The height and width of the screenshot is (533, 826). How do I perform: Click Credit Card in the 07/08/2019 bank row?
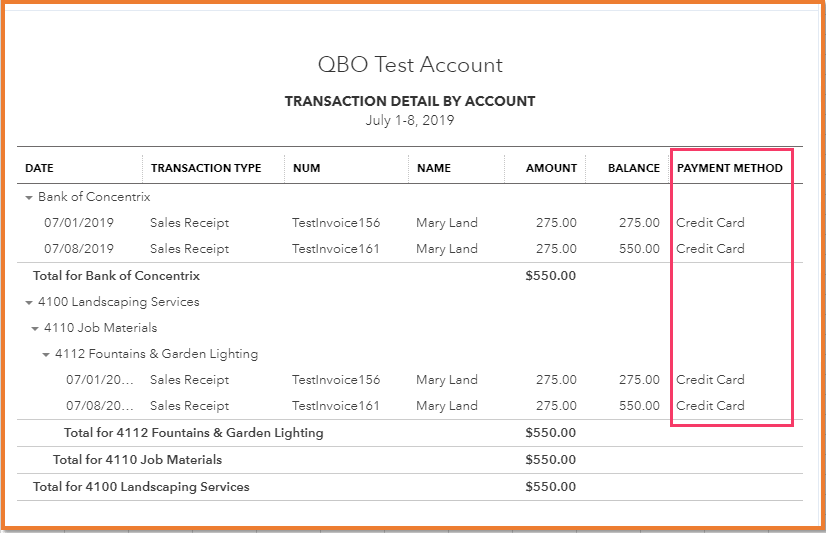pyautogui.click(x=710, y=249)
